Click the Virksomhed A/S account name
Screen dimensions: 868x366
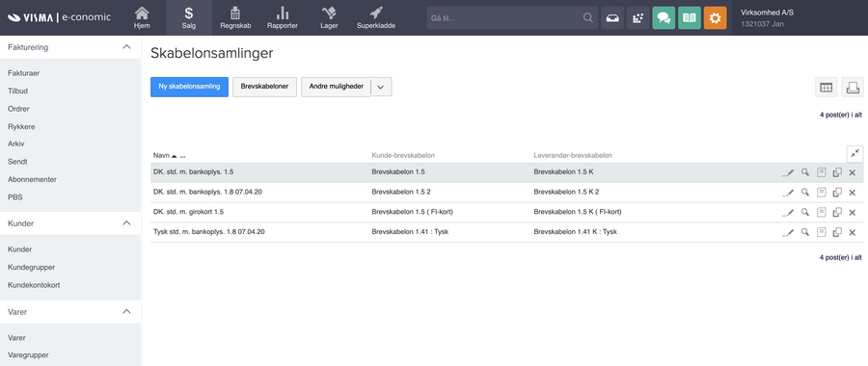pyautogui.click(x=768, y=13)
